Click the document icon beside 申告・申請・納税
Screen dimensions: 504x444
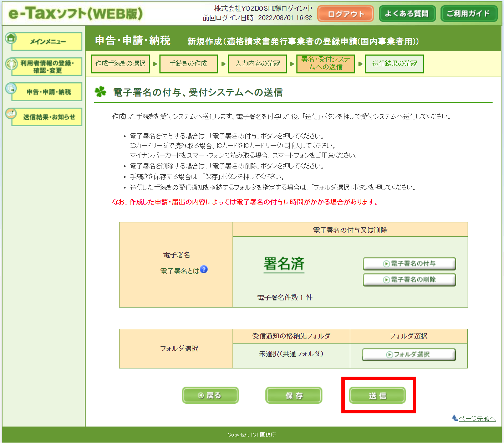[x=11, y=88]
